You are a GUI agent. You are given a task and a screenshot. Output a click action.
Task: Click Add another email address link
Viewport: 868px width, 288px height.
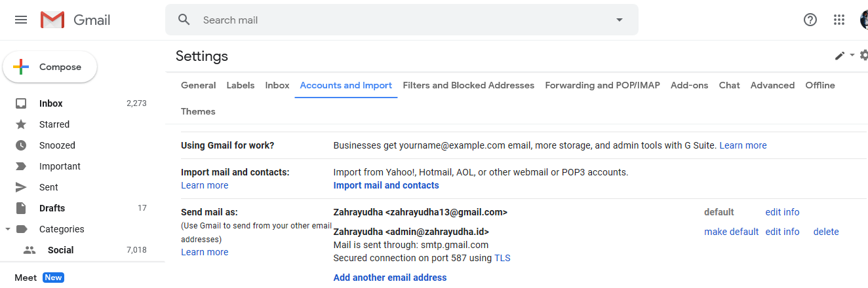pyautogui.click(x=390, y=278)
